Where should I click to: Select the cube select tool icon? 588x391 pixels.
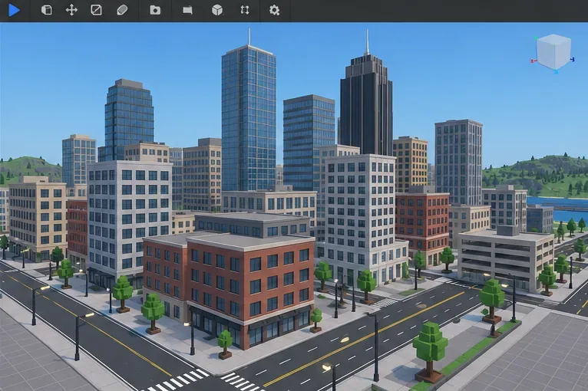pyautogui.click(x=47, y=10)
